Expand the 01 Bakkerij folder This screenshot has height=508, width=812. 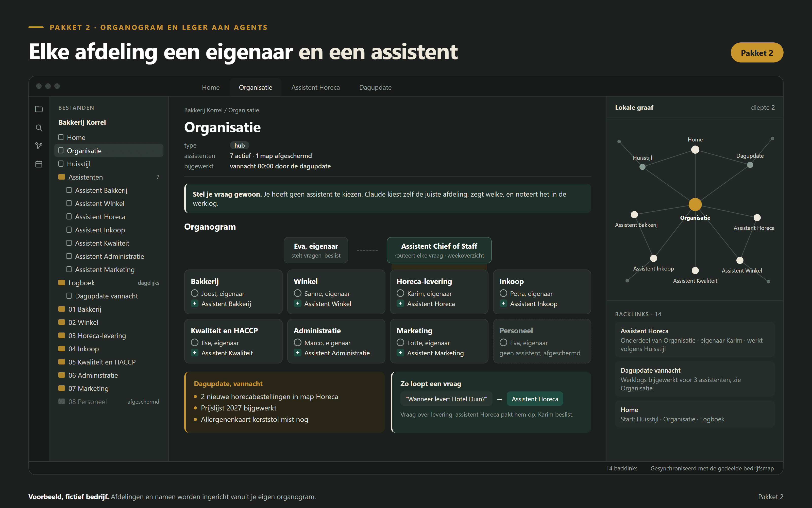click(109, 309)
